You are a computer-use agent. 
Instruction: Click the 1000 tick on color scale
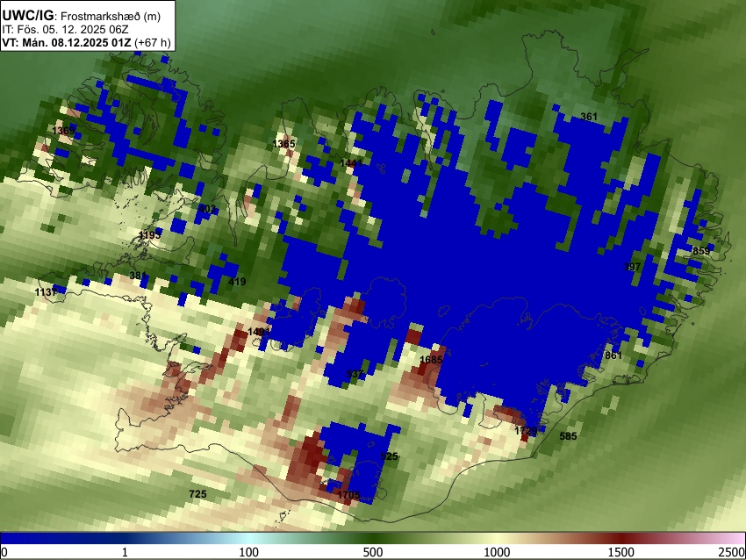click(497, 552)
